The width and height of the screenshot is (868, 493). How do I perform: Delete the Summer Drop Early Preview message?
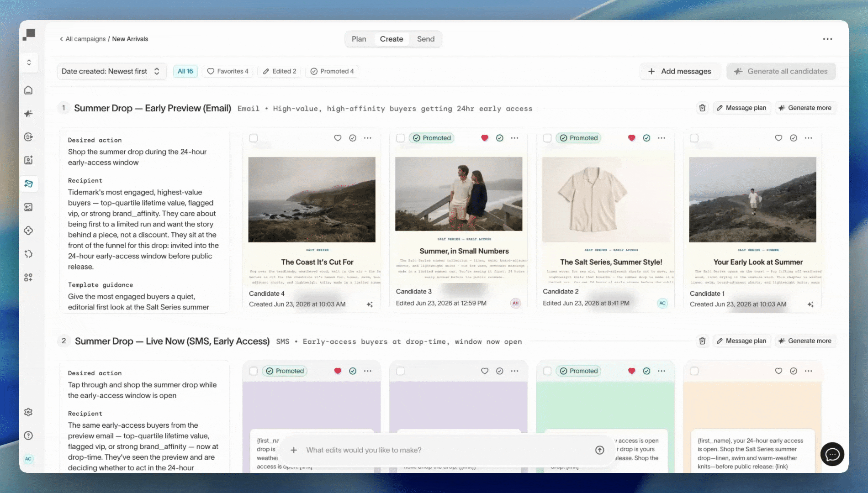click(x=702, y=108)
